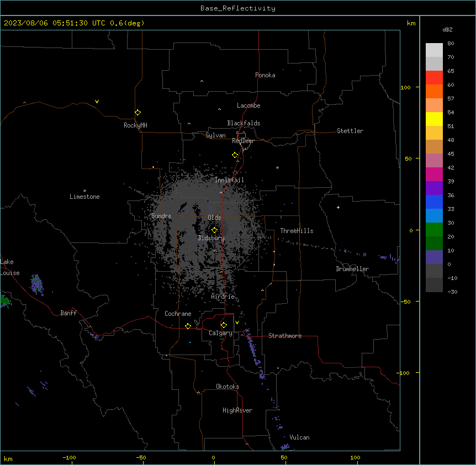This screenshot has width=476, height=465.
Task: Click the dBZ legend heading
Action: click(447, 29)
